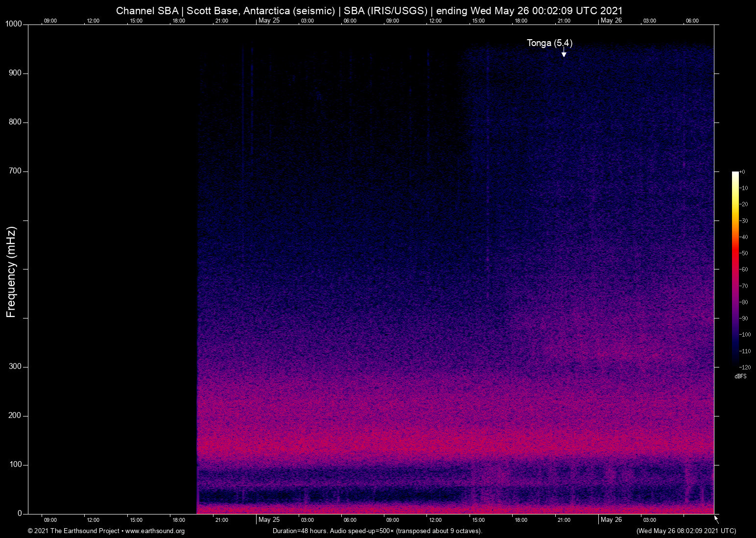
Task: Click the 700 mHz frequency tick label
Action: (15, 171)
